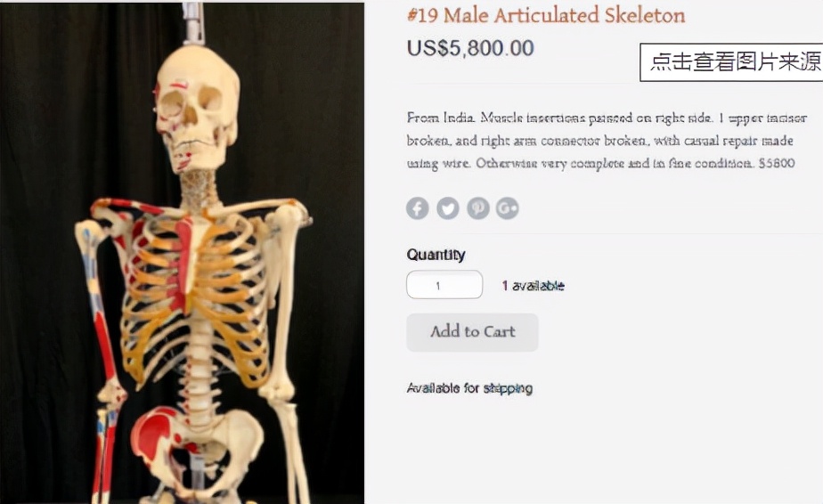Click the "Available for shipping" note
The height and width of the screenshot is (504, 823).
[x=469, y=388]
